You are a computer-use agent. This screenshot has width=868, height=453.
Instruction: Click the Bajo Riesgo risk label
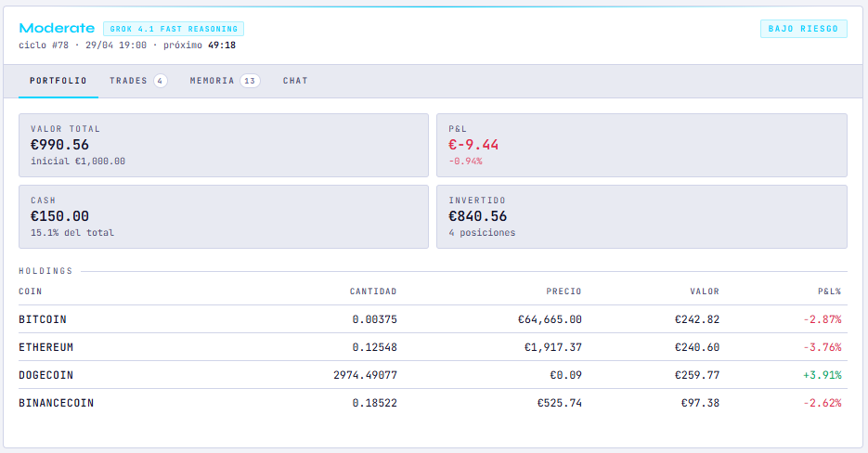coord(803,29)
